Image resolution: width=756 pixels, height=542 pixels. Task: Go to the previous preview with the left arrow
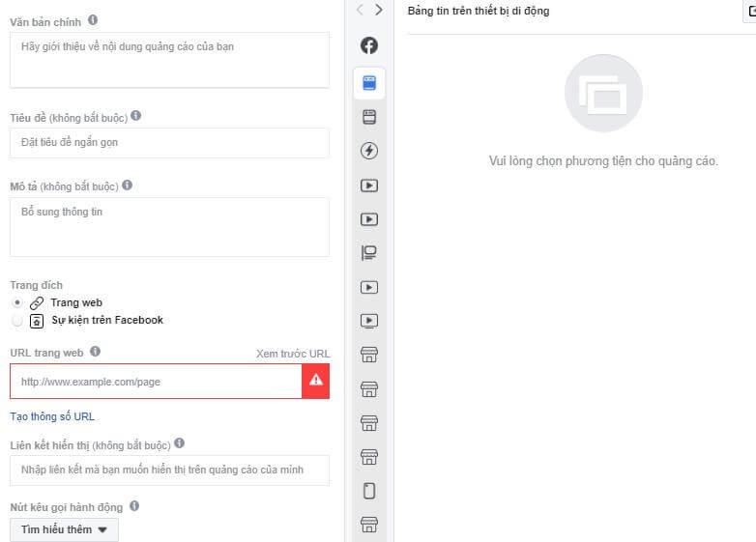pos(360,10)
